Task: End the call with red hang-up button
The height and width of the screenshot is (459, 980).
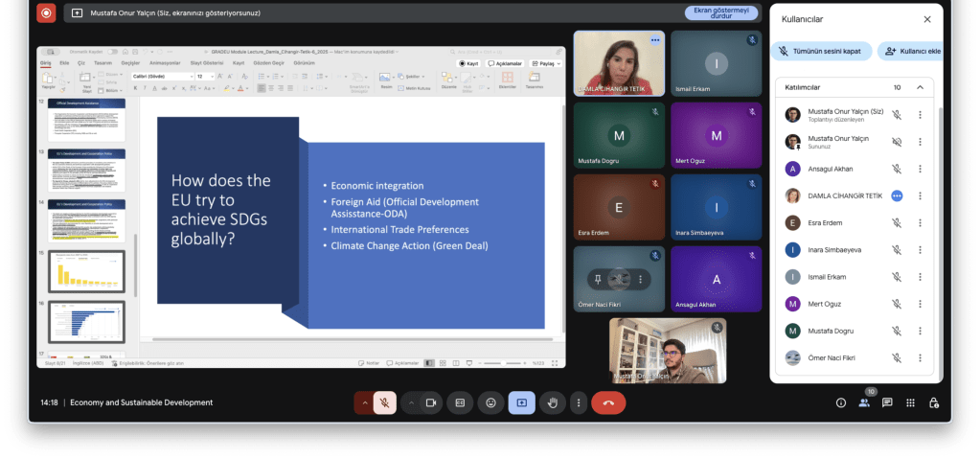Action: [607, 402]
